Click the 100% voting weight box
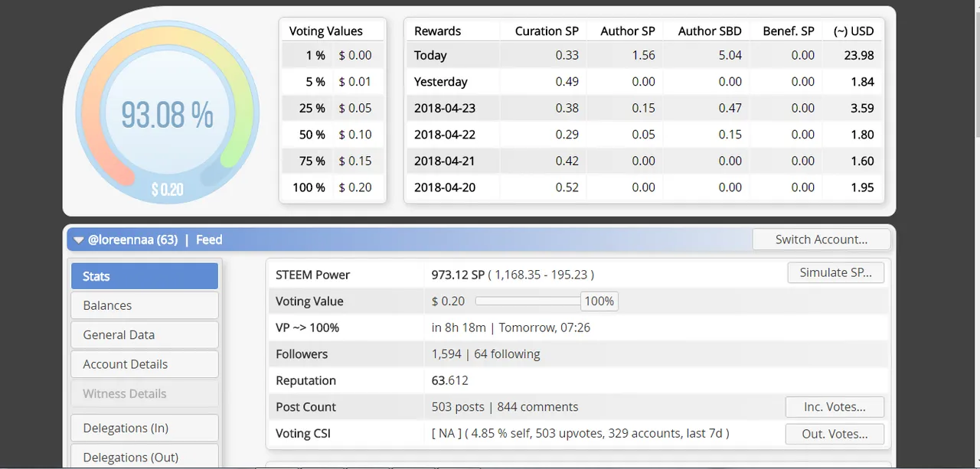Viewport: 980px width, 469px height. click(x=599, y=301)
